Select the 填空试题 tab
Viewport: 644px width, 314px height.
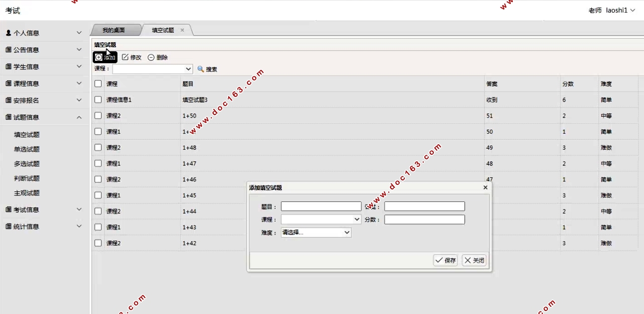tap(163, 30)
